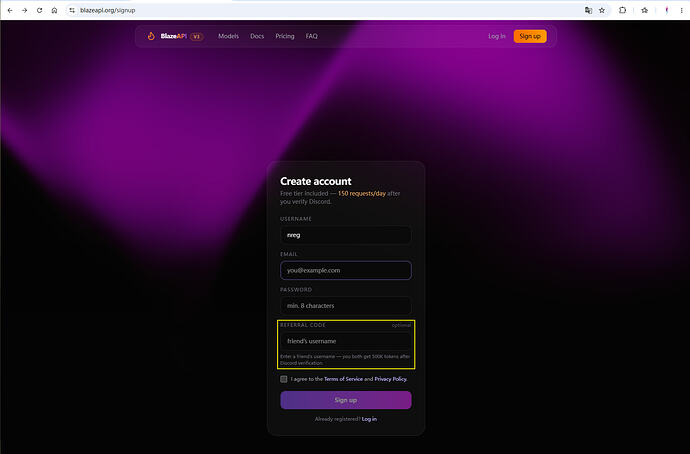Open the Pricing nav item

pos(285,36)
